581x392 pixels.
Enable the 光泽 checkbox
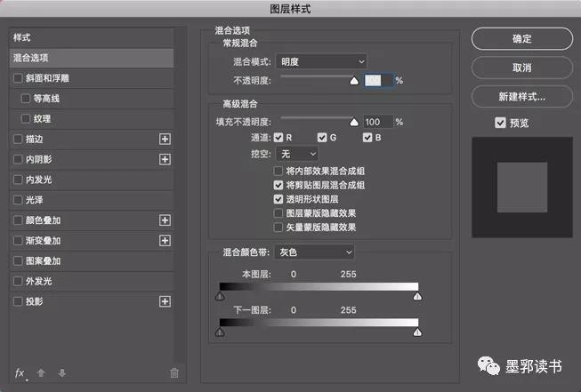(18, 200)
